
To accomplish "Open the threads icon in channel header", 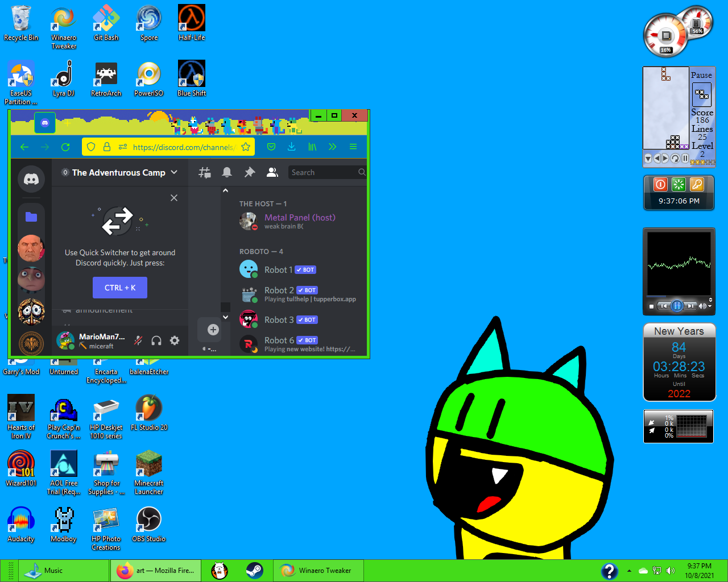I will pos(205,172).
